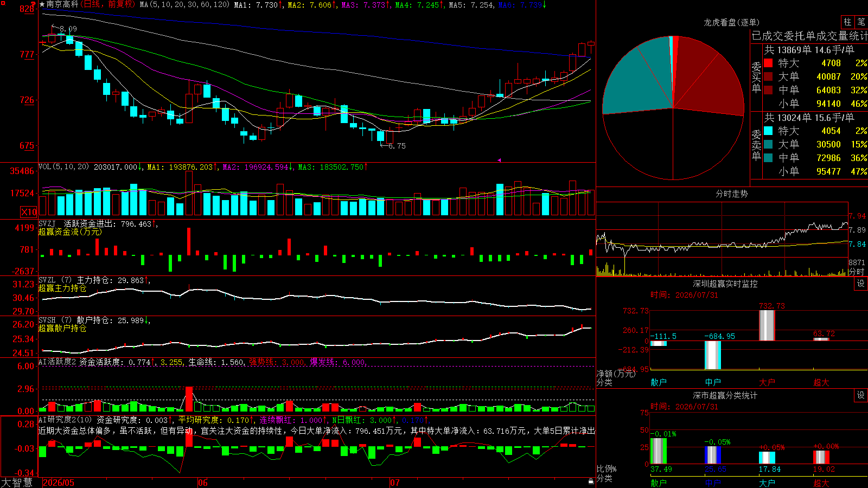The width and height of the screenshot is (868, 488).
Task: Click the 分时 label beside the intraday volume
Action: 857,272
